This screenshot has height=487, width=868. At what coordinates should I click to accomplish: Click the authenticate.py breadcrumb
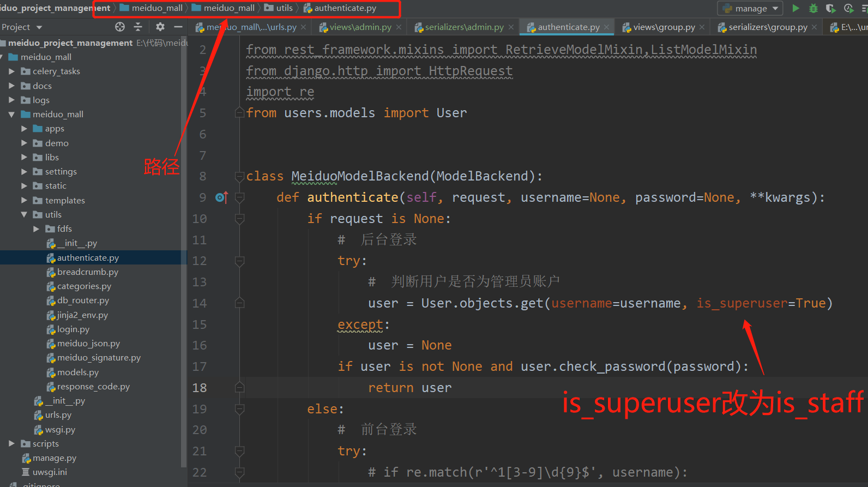coord(340,8)
